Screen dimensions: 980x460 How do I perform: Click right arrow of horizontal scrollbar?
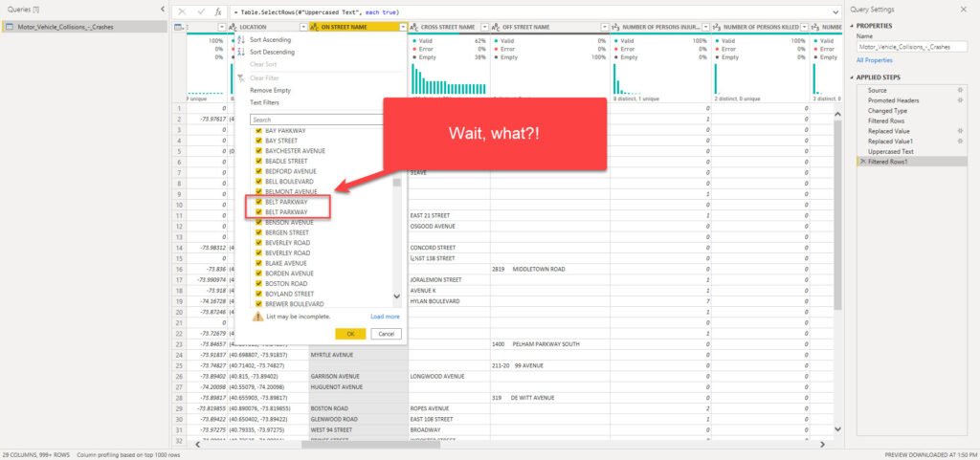pos(822,445)
